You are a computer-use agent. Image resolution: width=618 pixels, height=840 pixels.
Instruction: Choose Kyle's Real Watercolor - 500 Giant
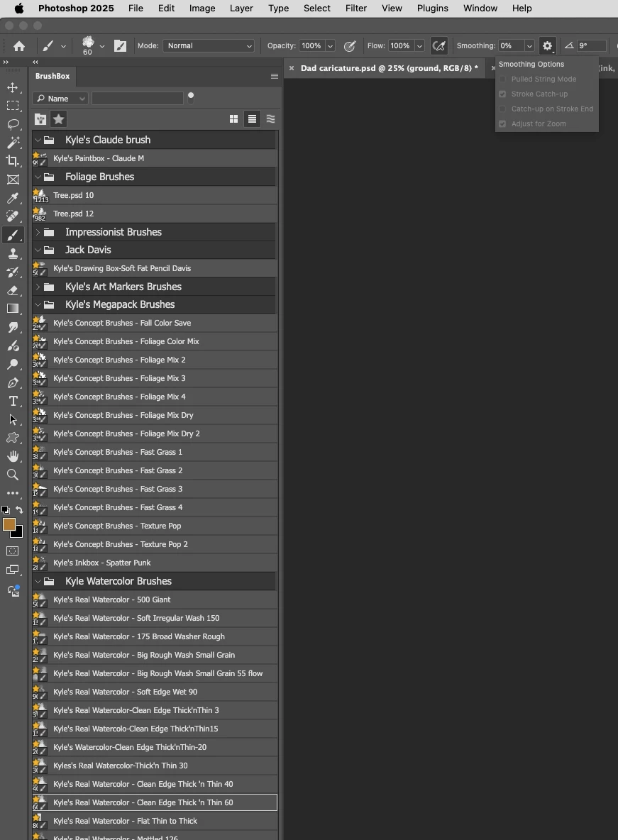coord(155,600)
